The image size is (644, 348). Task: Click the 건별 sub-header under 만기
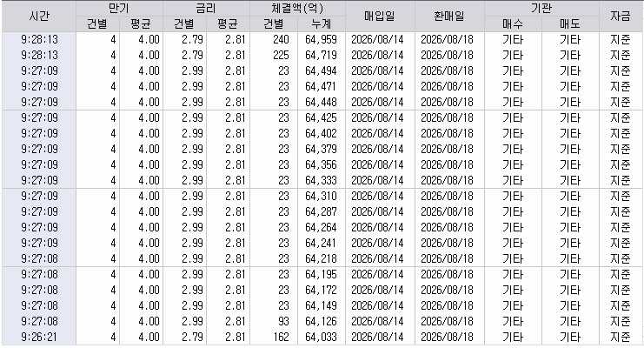click(97, 23)
